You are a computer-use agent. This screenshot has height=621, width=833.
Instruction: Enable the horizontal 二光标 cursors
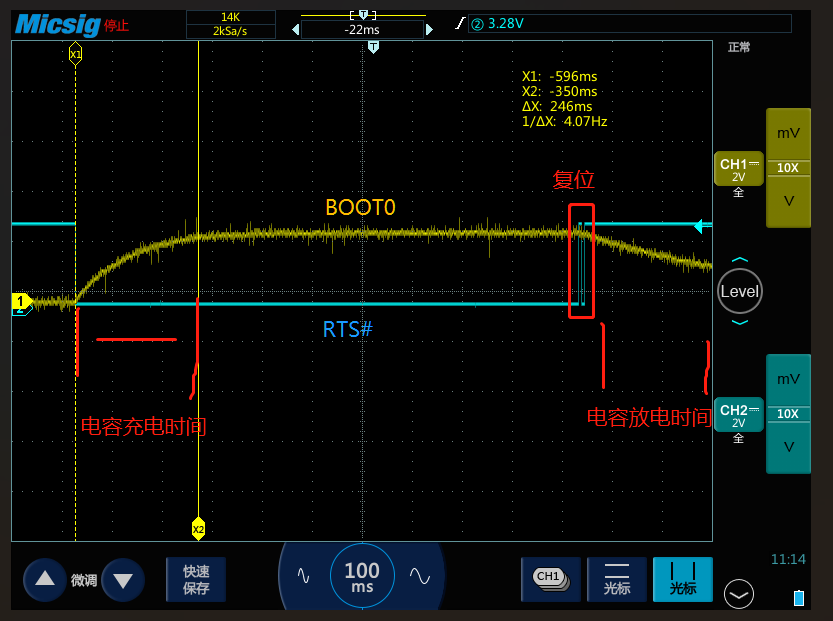[617, 579]
